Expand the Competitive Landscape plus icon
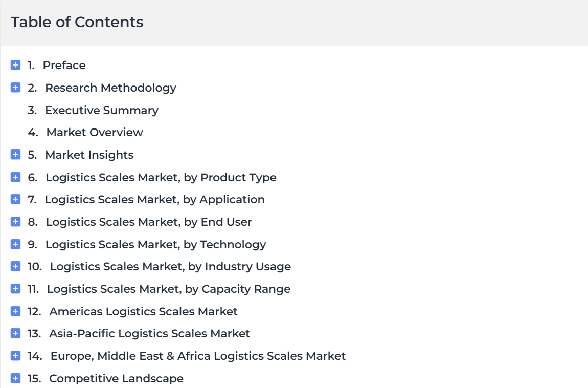The image size is (588, 388). (x=15, y=378)
